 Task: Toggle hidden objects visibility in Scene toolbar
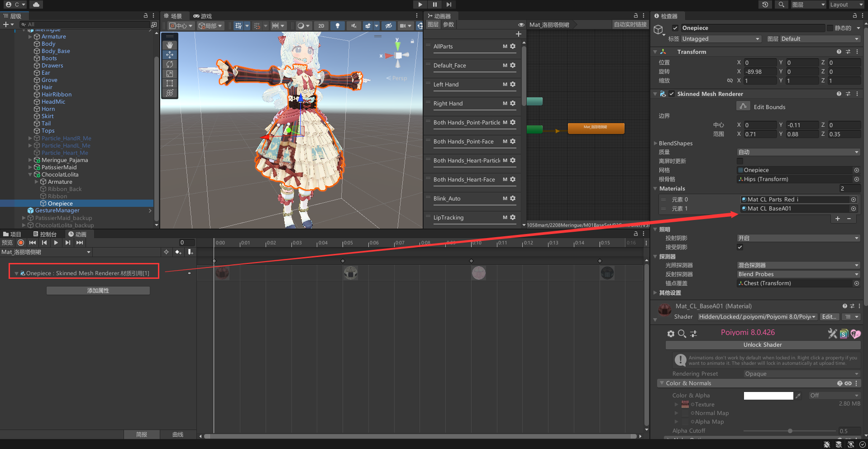pos(388,26)
